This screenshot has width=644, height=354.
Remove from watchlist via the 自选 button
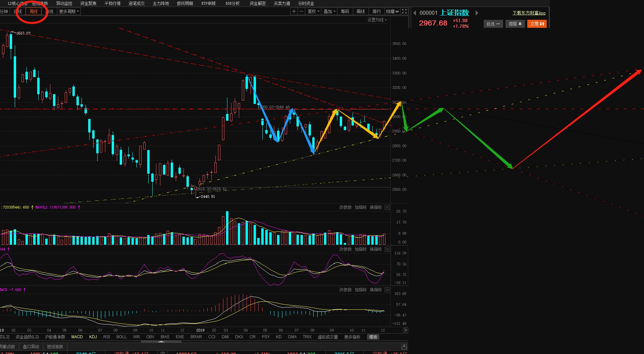click(x=493, y=24)
